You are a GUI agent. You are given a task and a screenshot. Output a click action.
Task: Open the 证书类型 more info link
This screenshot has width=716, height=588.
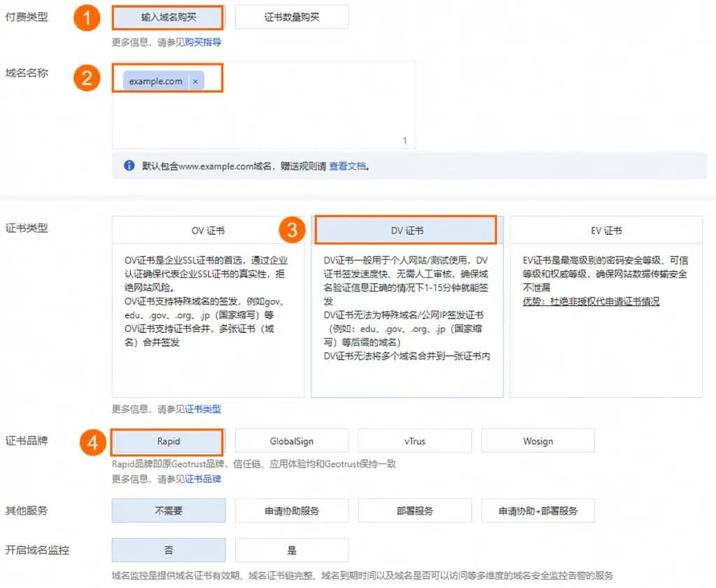coord(203,409)
